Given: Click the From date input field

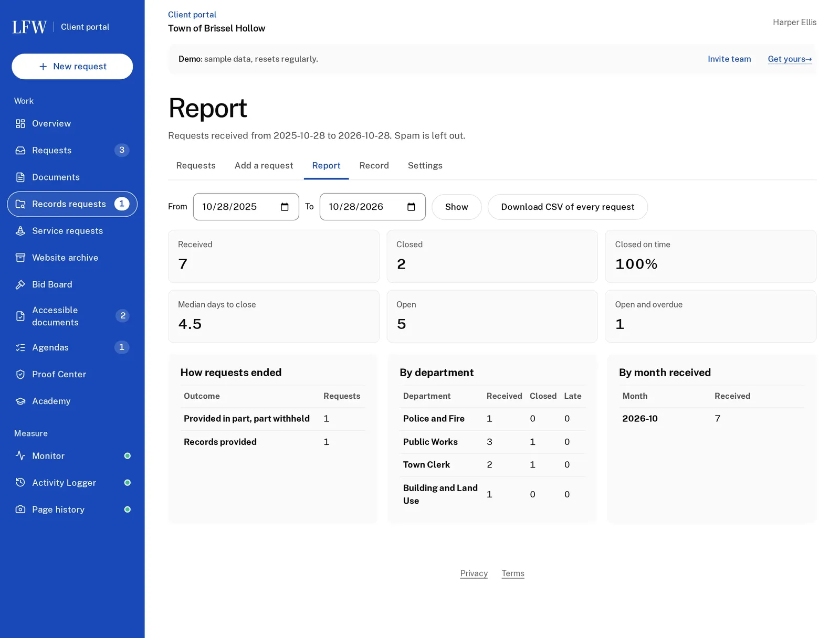Looking at the screenshot, I should (x=246, y=207).
